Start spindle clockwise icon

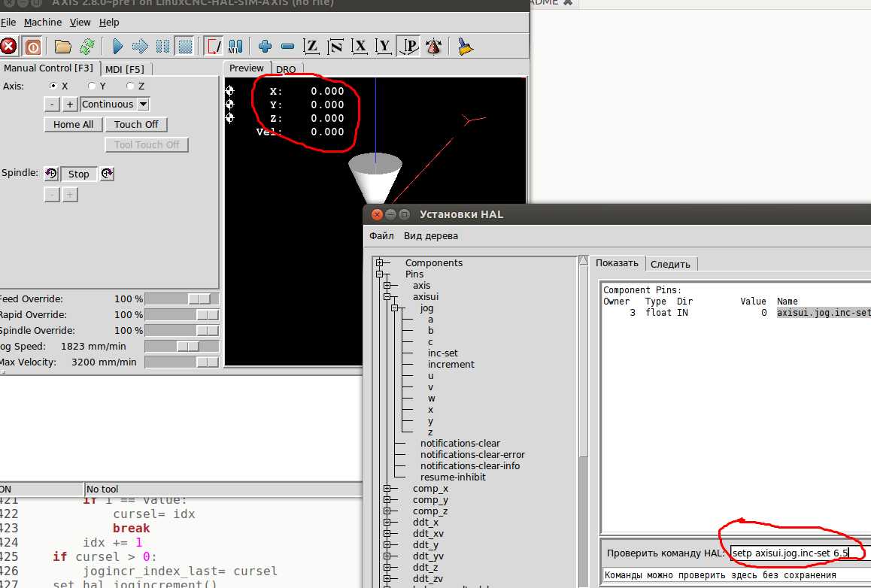point(108,174)
